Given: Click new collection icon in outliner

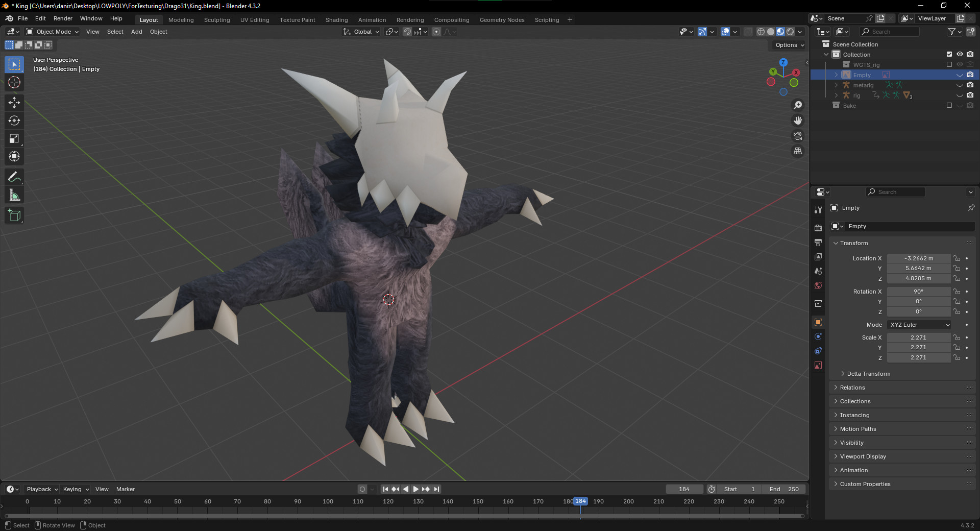Looking at the screenshot, I should [x=970, y=32].
